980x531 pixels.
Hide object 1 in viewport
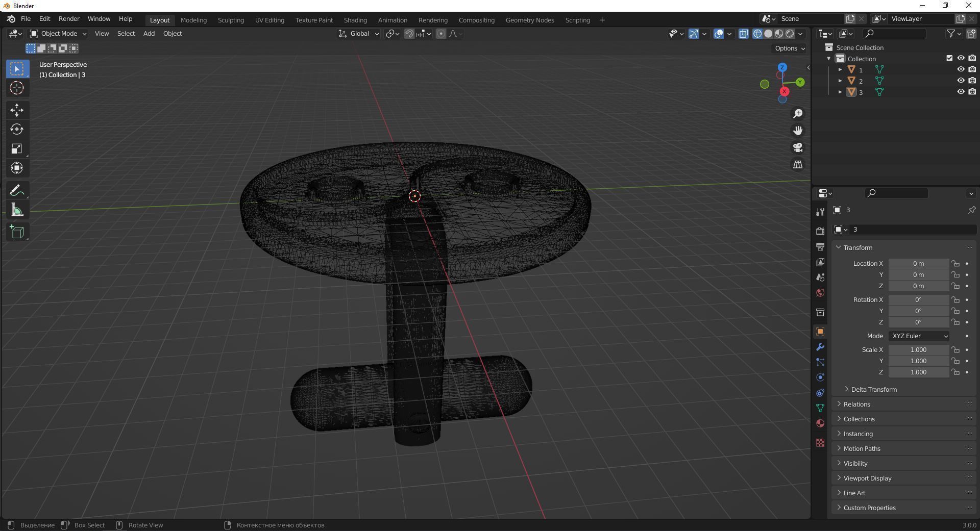[x=961, y=69]
